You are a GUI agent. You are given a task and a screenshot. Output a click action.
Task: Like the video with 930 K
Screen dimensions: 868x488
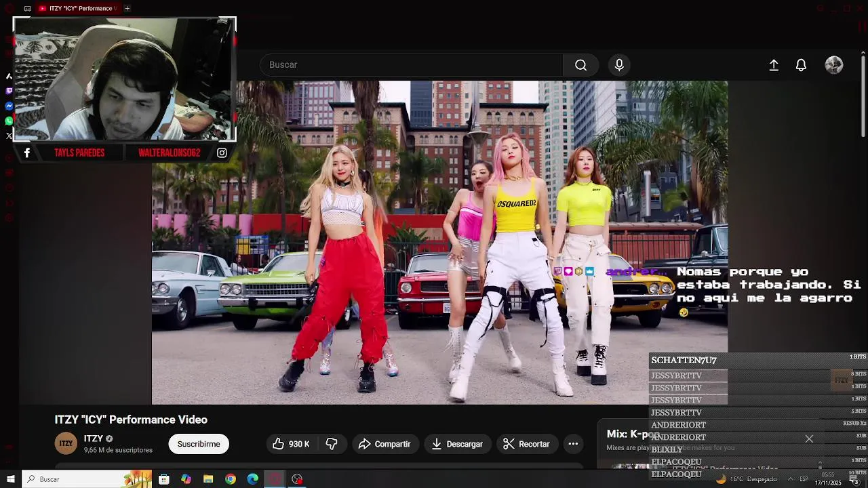[x=291, y=444]
